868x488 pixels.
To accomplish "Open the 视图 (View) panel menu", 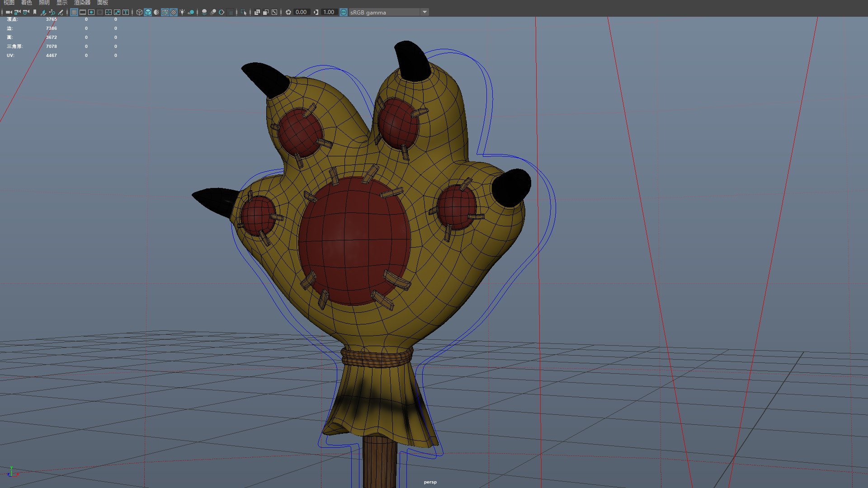I will [x=9, y=3].
